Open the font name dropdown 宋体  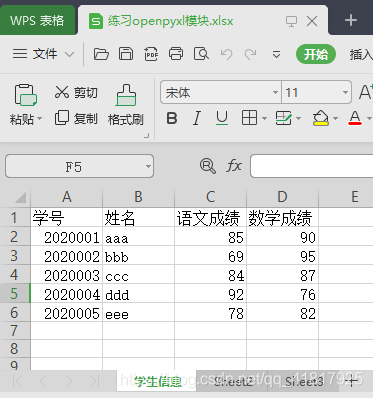pyautogui.click(x=275, y=92)
